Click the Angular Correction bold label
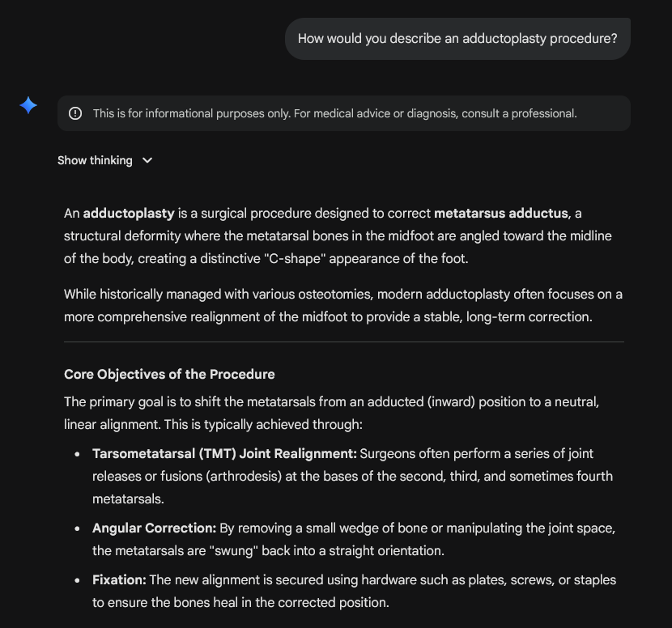Viewport: 672px width, 628px height. [155, 528]
